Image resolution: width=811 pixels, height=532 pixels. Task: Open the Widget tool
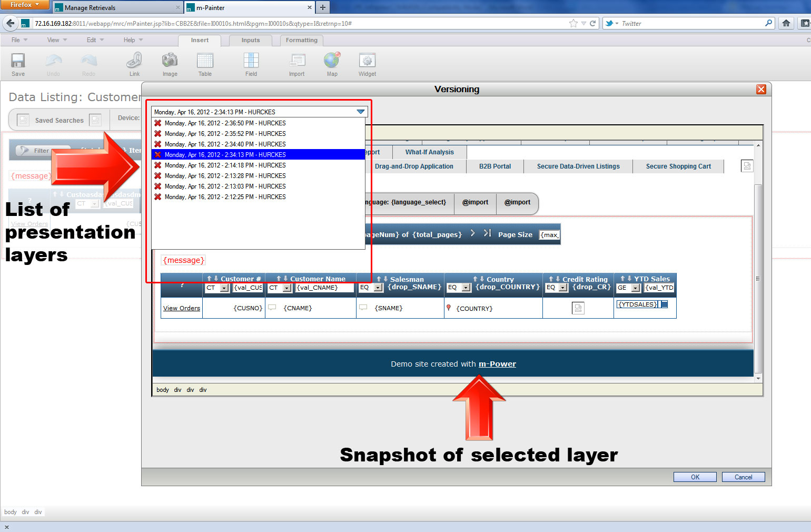[367, 61]
